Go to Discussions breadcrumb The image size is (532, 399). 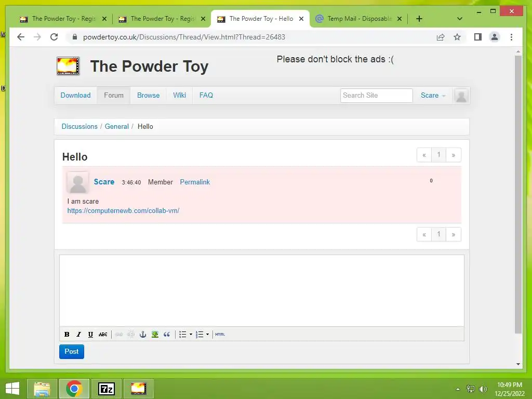point(79,127)
